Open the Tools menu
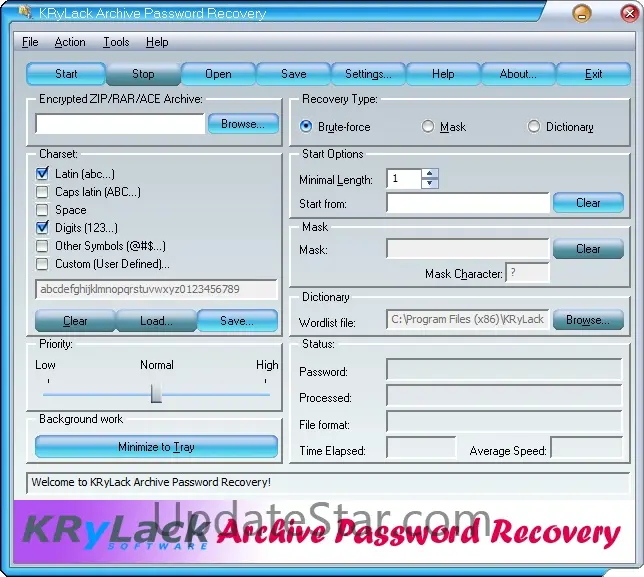Image resolution: width=644 pixels, height=577 pixels. [116, 42]
